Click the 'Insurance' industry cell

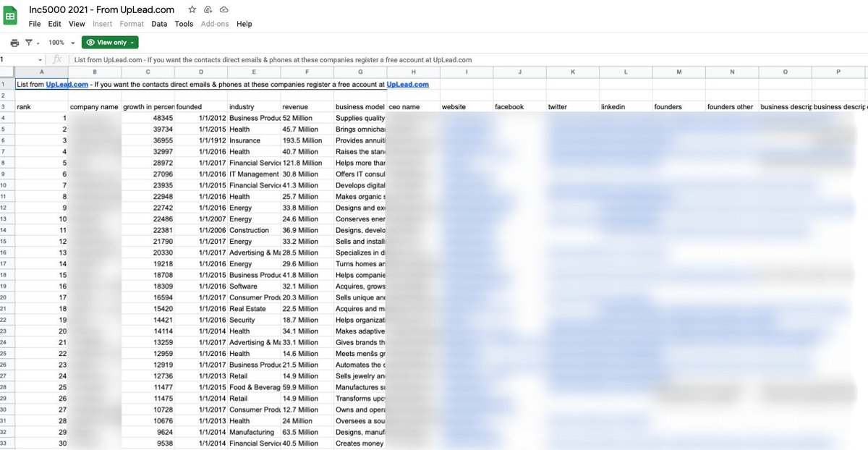(255, 140)
